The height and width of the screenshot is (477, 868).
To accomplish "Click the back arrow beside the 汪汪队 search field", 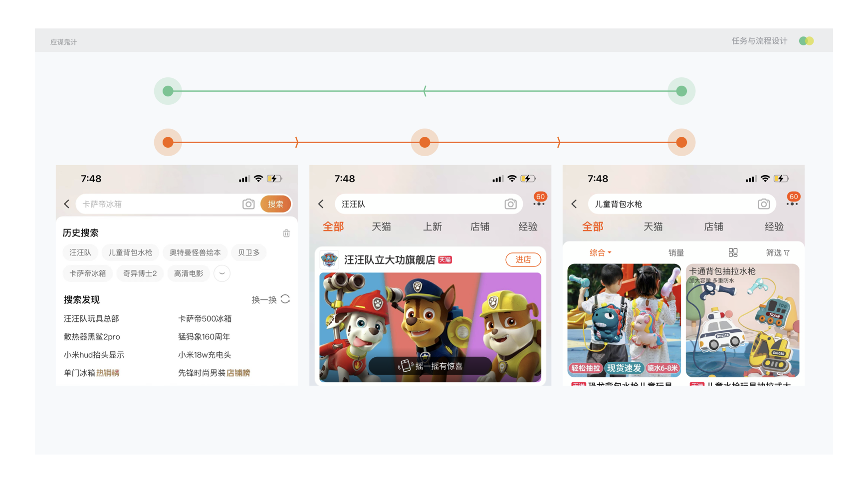I will (321, 204).
